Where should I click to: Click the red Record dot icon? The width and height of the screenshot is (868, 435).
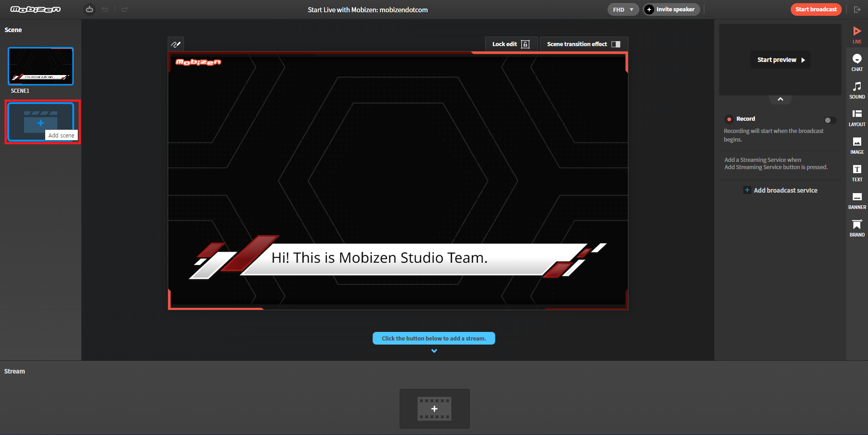[x=729, y=119]
